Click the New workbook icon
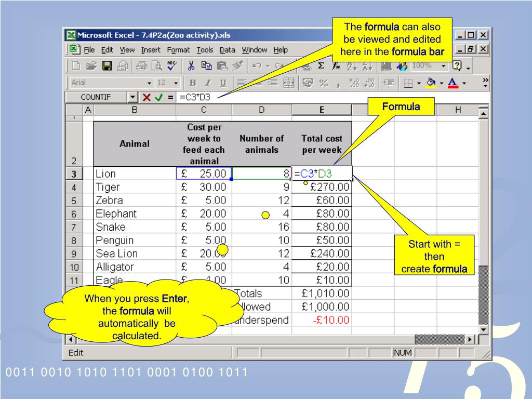 76,66
